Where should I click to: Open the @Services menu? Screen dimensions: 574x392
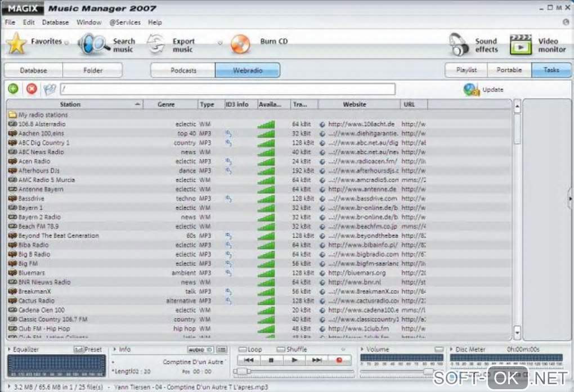[x=125, y=22]
